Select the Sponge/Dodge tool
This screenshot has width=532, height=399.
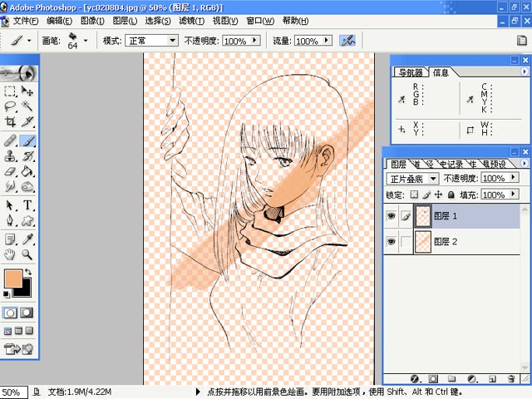click(x=27, y=186)
